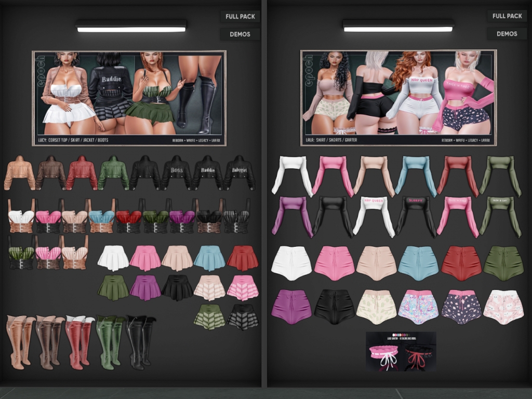
Task: Select the plain white pleated skirt
Action: click(x=113, y=258)
